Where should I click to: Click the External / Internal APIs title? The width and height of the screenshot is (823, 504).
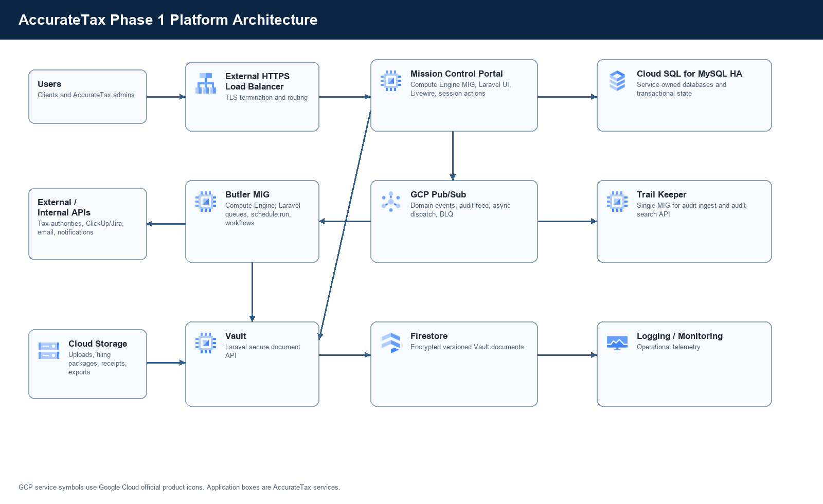pos(64,207)
